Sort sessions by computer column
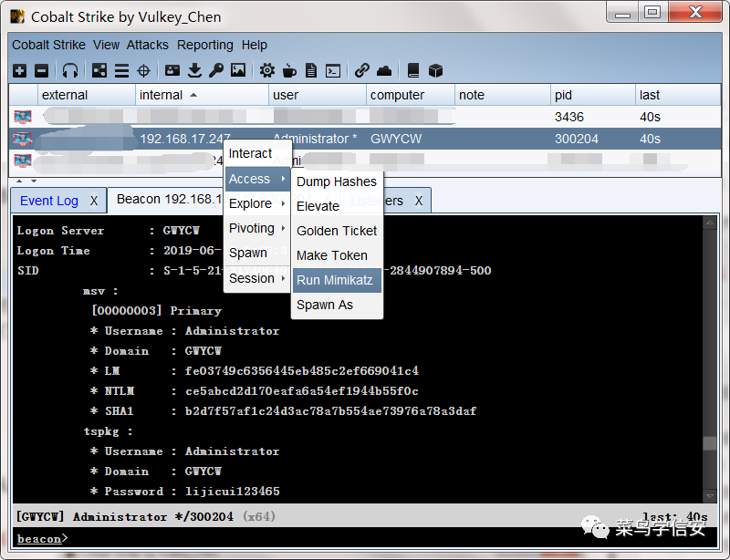This screenshot has height=560, width=730. [x=411, y=95]
